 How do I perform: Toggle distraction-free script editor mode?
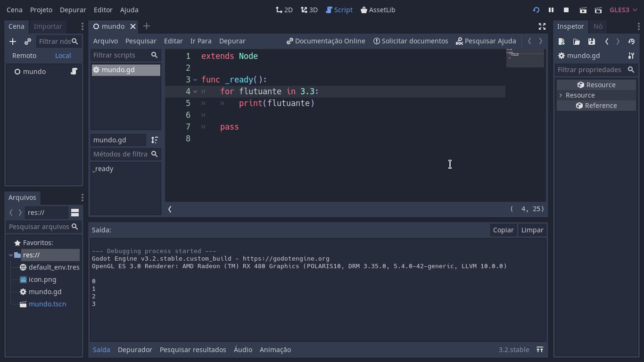click(542, 26)
